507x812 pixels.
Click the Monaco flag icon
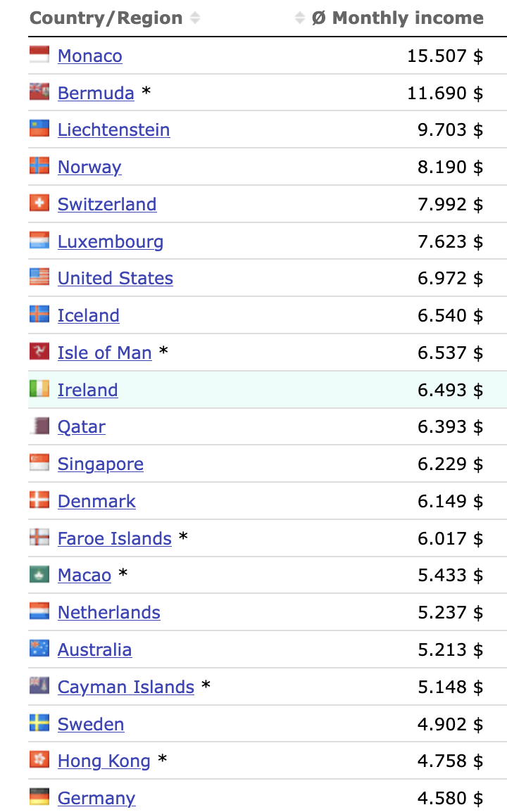click(x=39, y=55)
